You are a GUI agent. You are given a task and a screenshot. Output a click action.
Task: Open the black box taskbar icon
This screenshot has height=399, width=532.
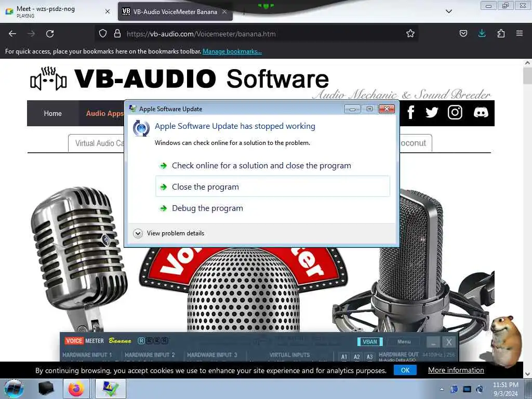[46, 389]
